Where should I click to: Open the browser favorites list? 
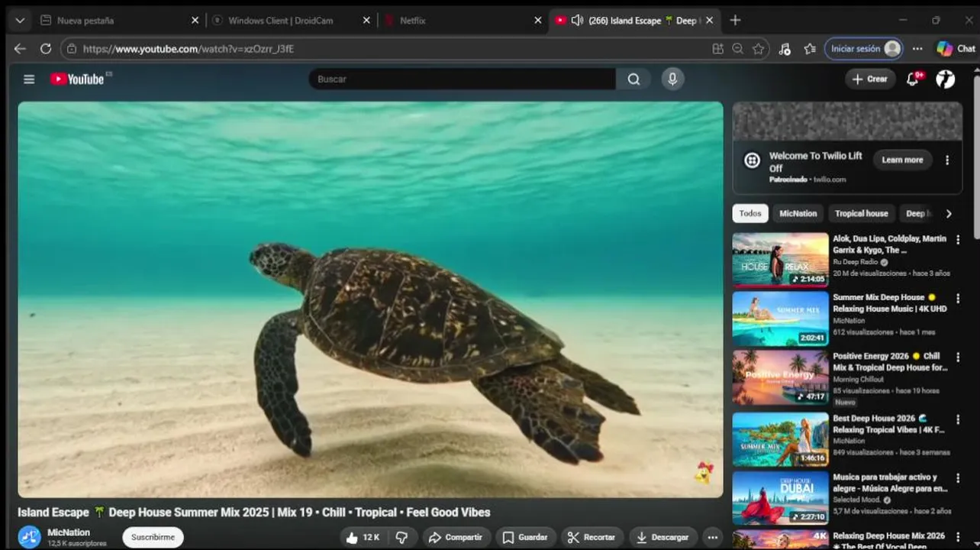(810, 49)
